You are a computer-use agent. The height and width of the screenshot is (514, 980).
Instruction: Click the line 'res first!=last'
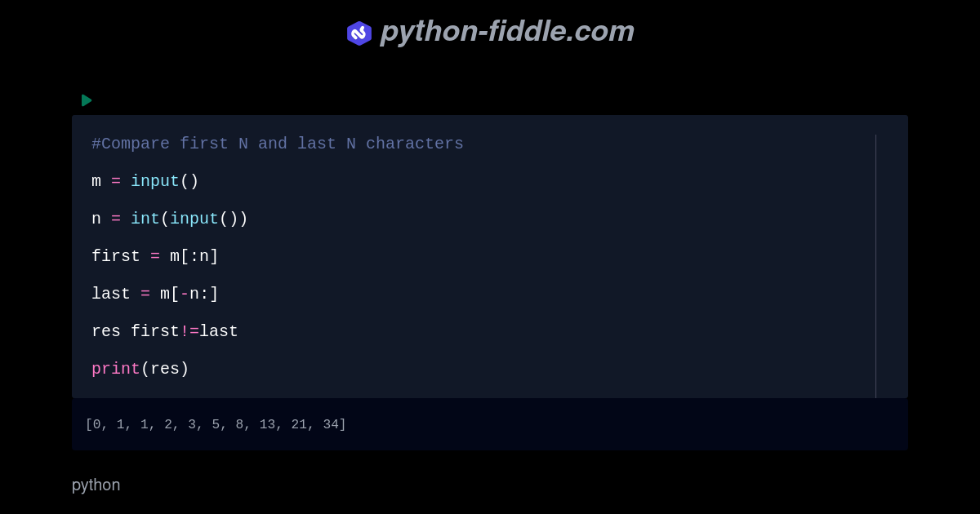pos(164,330)
